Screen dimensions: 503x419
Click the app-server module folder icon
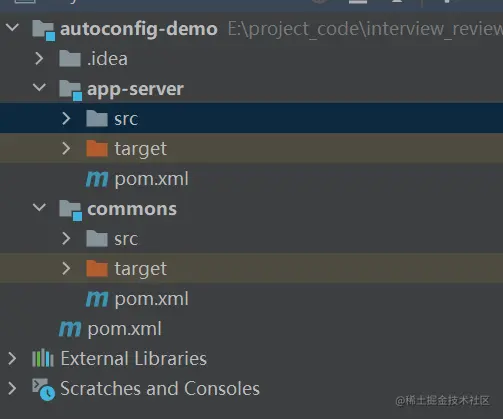pyautogui.click(x=70, y=90)
